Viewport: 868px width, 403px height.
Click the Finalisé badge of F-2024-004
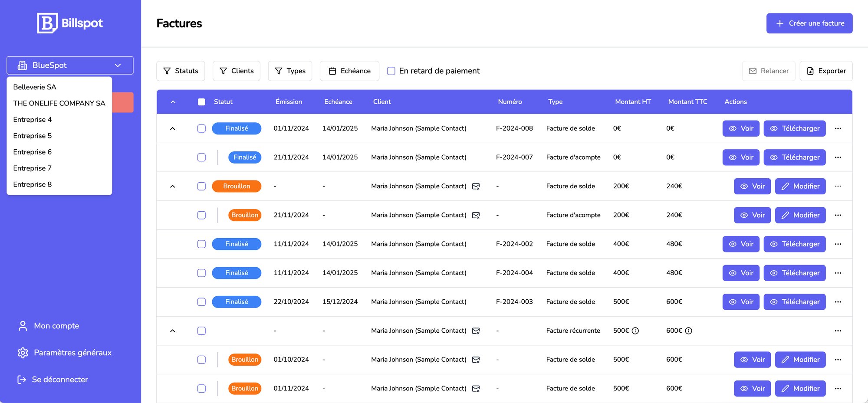click(x=237, y=273)
